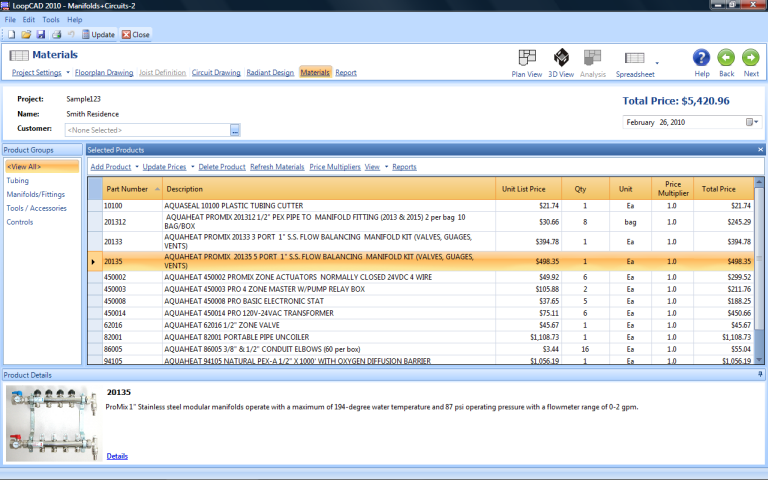Select Manifolds/Fittings product group
This screenshot has width=768, height=480.
(x=35, y=194)
